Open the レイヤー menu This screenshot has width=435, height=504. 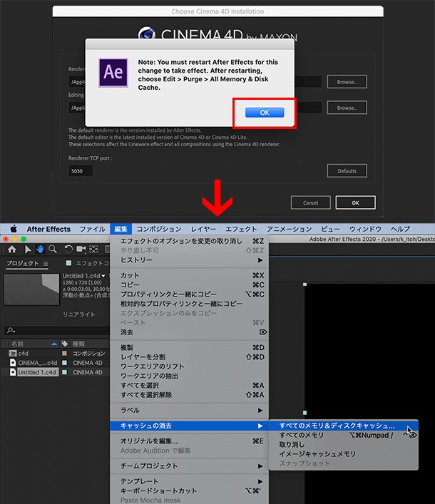203,229
